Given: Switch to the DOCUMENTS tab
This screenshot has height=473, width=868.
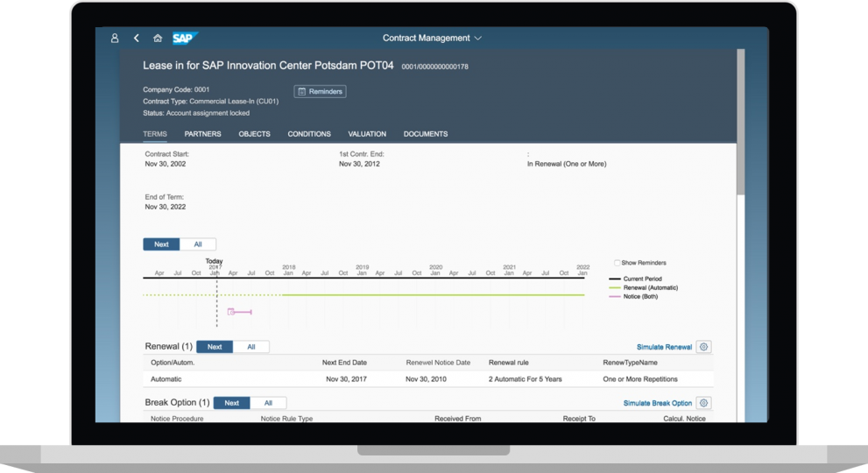Looking at the screenshot, I should pos(426,134).
